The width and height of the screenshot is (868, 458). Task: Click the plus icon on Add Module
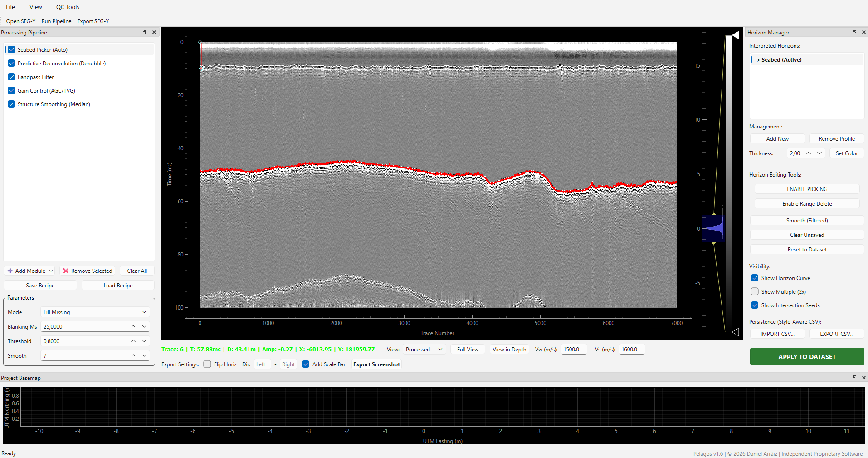point(10,271)
